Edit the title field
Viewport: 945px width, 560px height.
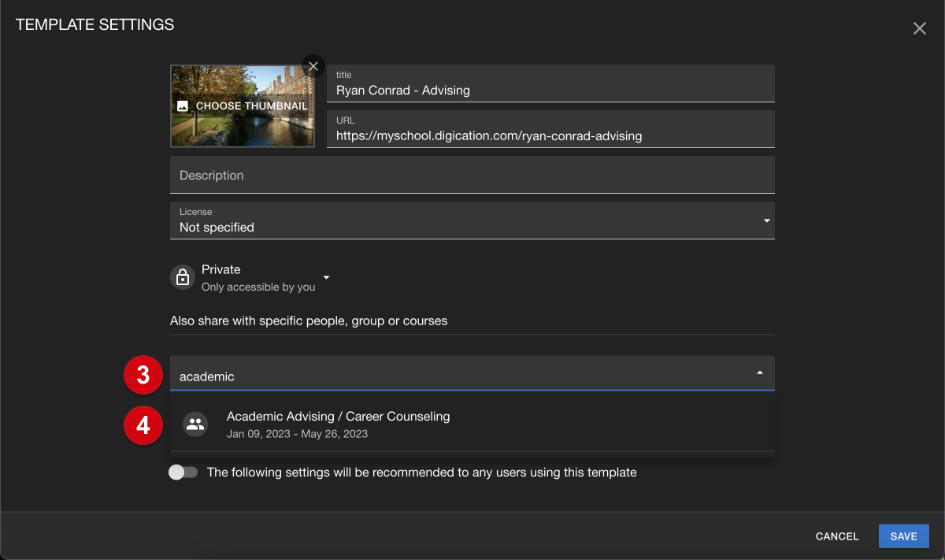[x=550, y=83]
